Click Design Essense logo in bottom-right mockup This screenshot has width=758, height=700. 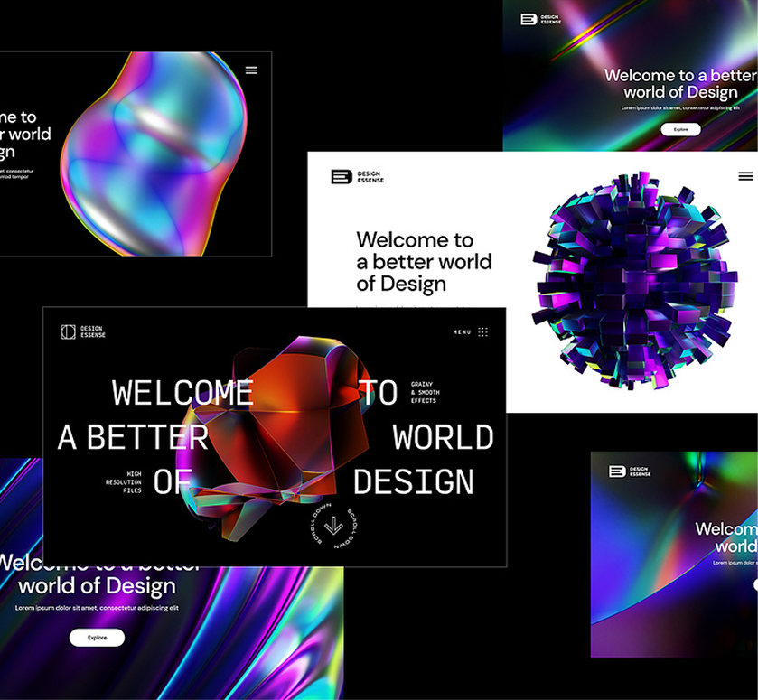[629, 471]
